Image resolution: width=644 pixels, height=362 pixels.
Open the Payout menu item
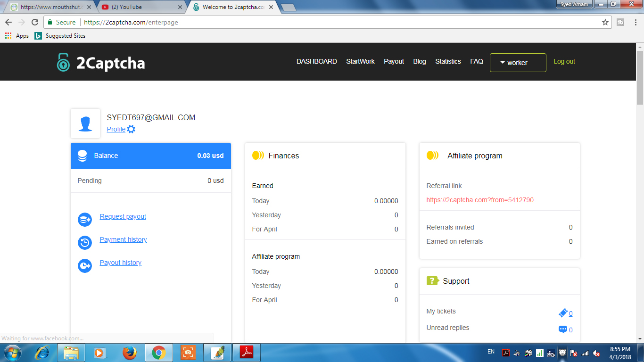(x=394, y=61)
